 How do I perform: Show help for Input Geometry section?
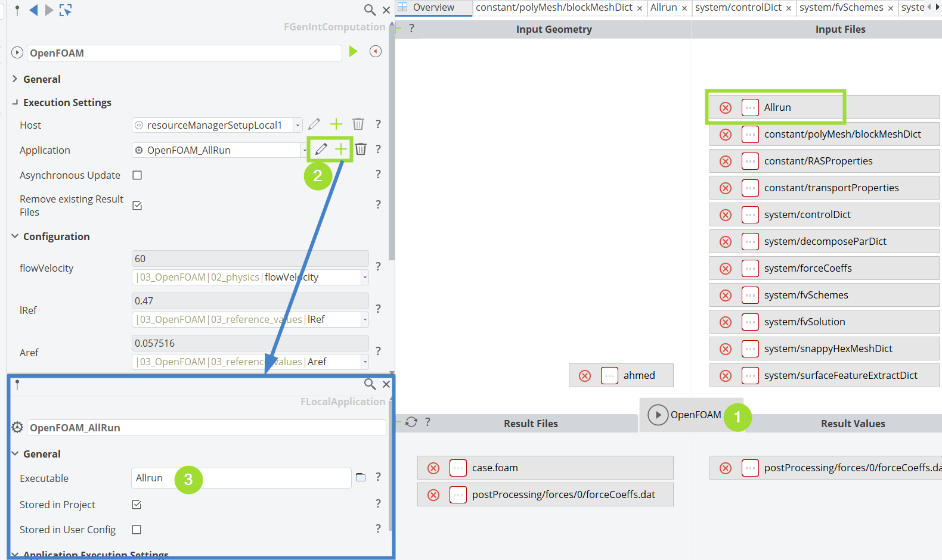coord(411,28)
